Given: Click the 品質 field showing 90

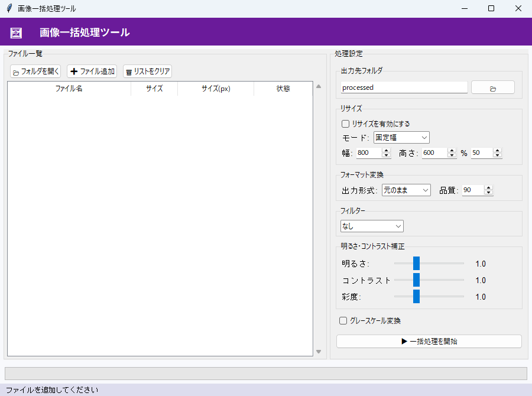Looking at the screenshot, I should (473, 190).
